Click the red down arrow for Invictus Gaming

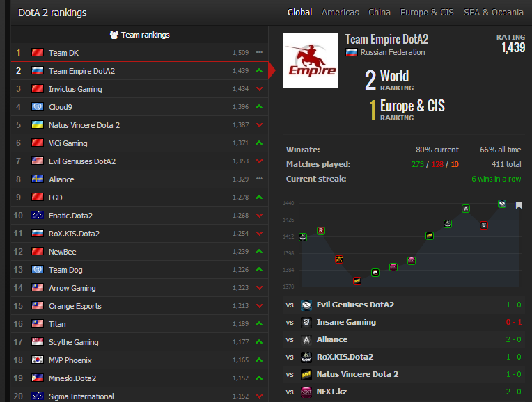tap(259, 89)
